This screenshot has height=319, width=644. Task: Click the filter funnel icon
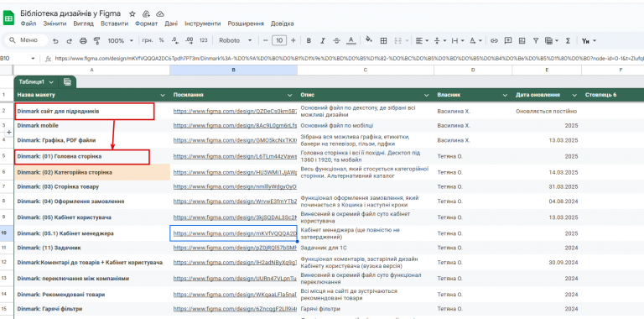coord(536,40)
